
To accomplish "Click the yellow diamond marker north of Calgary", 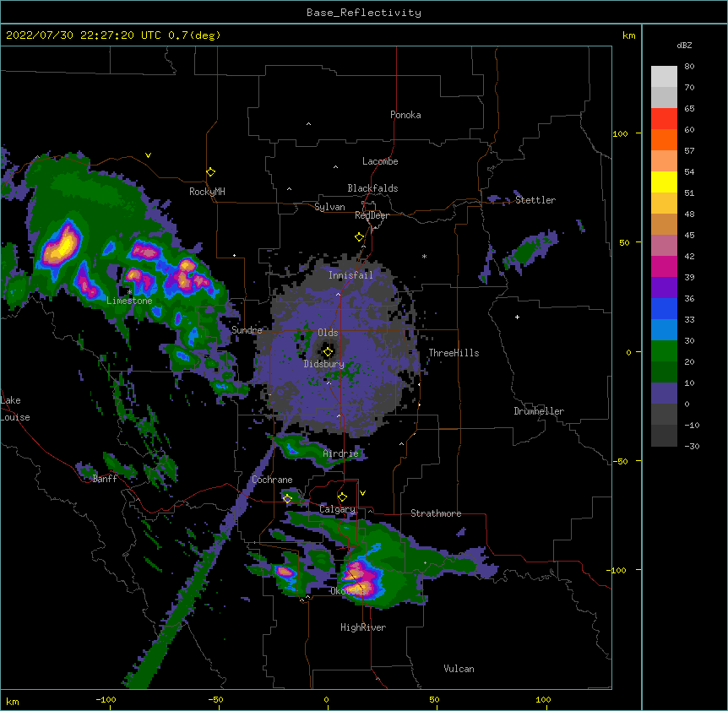I will (342, 497).
